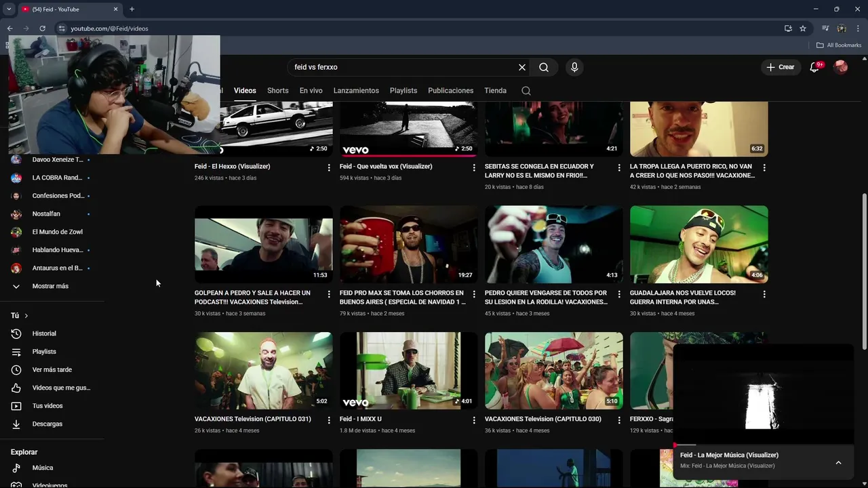Open video title VACAXIONES Television (CAPITULO 030)
Image resolution: width=868 pixels, height=488 pixels.
(x=543, y=419)
